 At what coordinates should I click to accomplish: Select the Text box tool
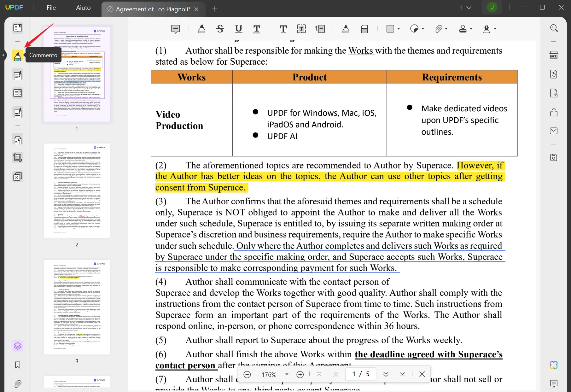(x=301, y=29)
